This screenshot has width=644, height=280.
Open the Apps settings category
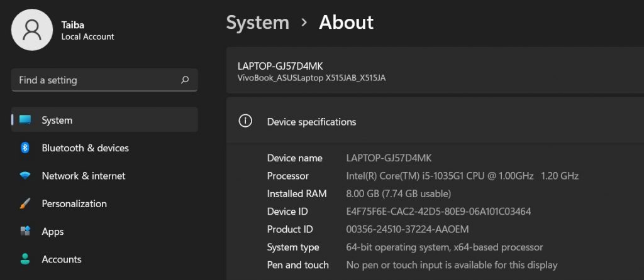coord(53,232)
